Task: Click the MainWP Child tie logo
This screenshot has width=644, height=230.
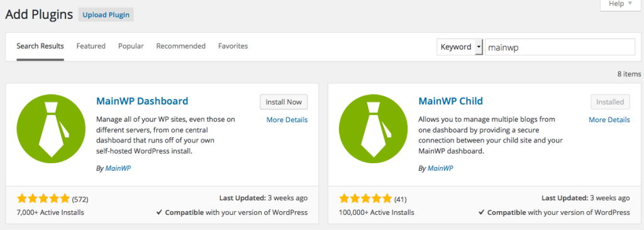Action: [374, 129]
